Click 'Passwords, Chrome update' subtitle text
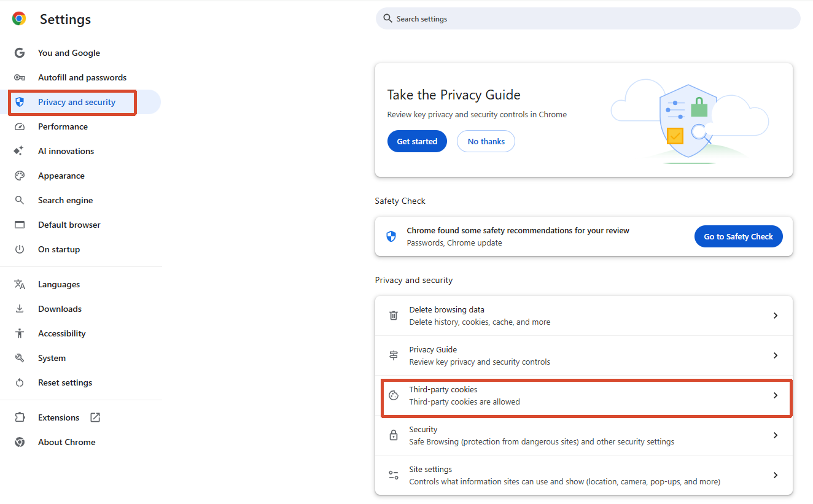 point(454,243)
